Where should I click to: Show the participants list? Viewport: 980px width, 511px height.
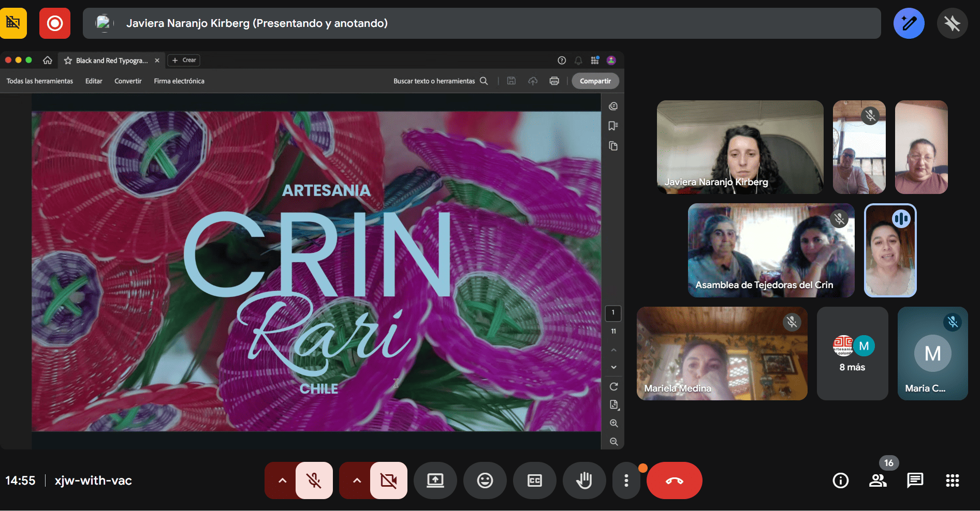coord(877,480)
